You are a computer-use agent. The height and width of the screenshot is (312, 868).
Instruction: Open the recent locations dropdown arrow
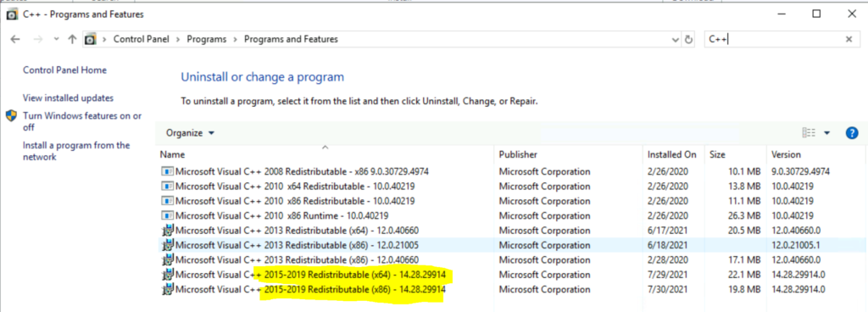pos(57,39)
